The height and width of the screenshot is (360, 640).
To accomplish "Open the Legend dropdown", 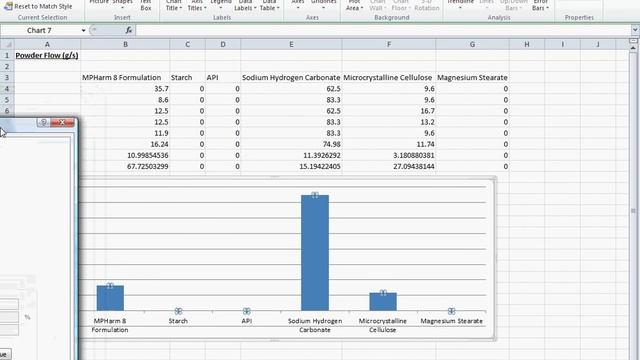I will coord(221,5).
